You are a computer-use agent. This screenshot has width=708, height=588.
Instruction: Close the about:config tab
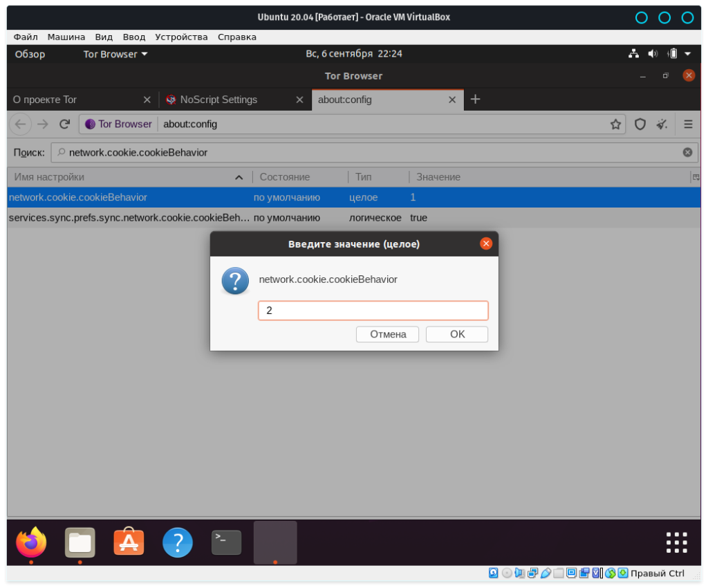pos(452,100)
